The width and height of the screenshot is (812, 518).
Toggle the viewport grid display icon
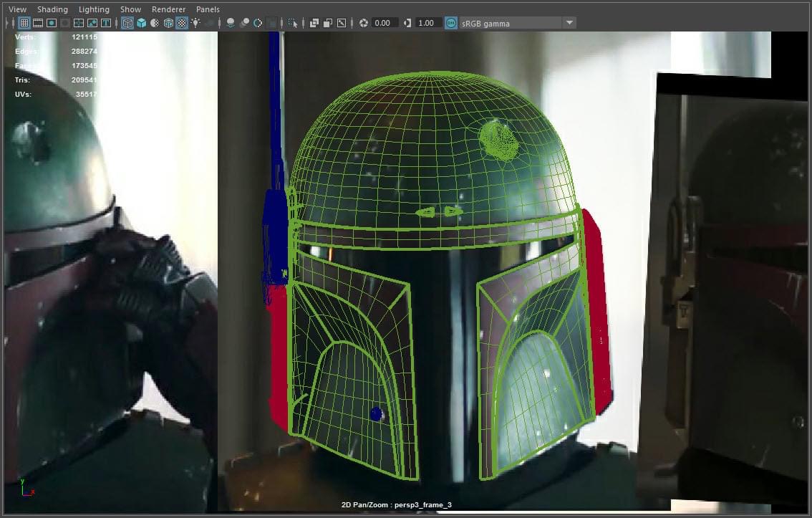coord(24,23)
